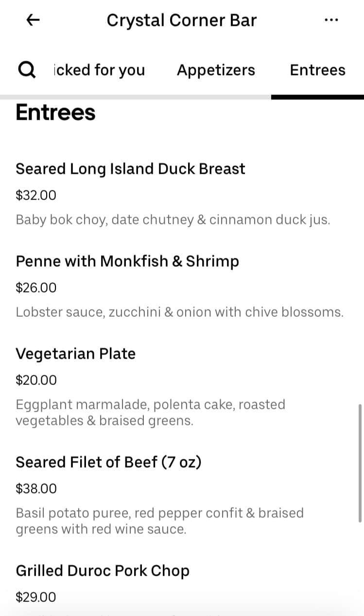Screen dimensions: 364x616
Task: Select the Entrees tab
Action: [317, 70]
